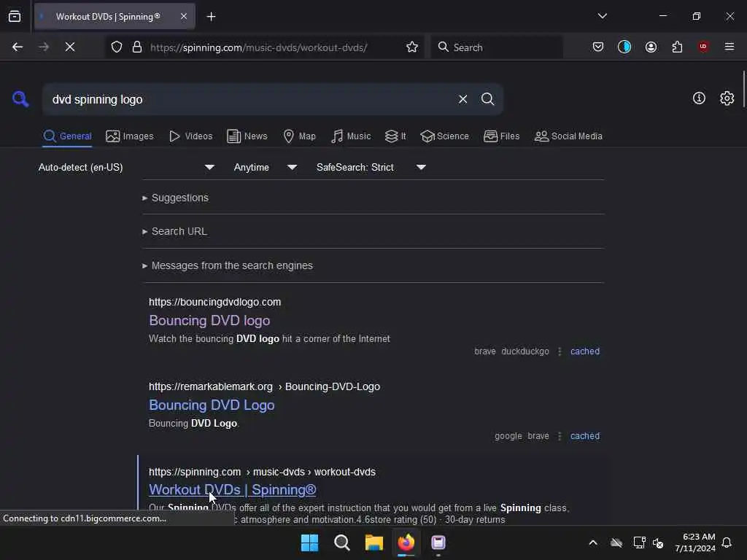Viewport: 747px width, 560px height.
Task: Open tracking protection shield panel
Action: click(x=117, y=47)
